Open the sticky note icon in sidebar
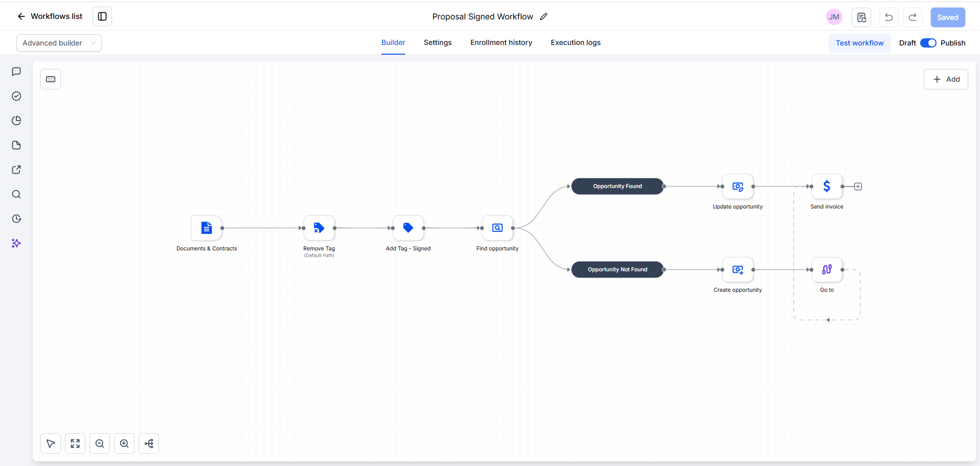 click(16, 145)
